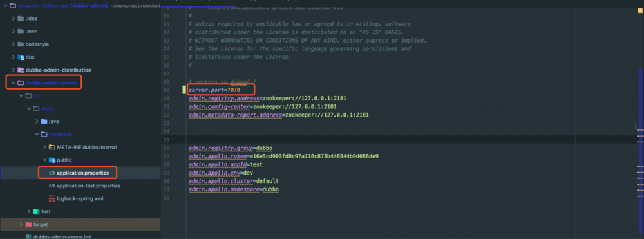Viewport: 644px width, 239px height.
Task: Click the dubbo-admin-server module folder icon
Action: (21, 82)
